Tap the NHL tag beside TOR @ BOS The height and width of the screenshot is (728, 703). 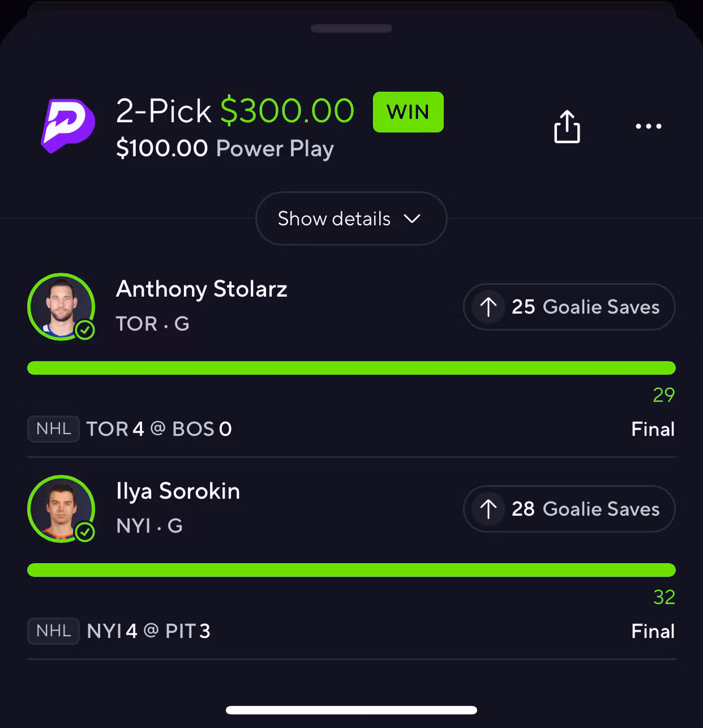53,429
